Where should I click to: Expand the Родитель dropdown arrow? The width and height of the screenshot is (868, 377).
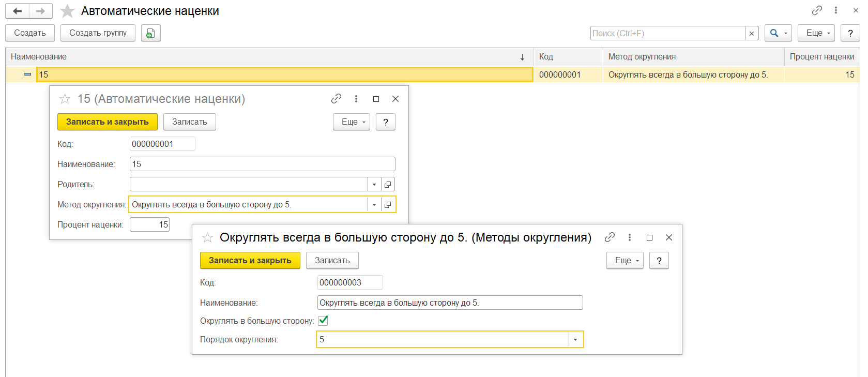374,184
